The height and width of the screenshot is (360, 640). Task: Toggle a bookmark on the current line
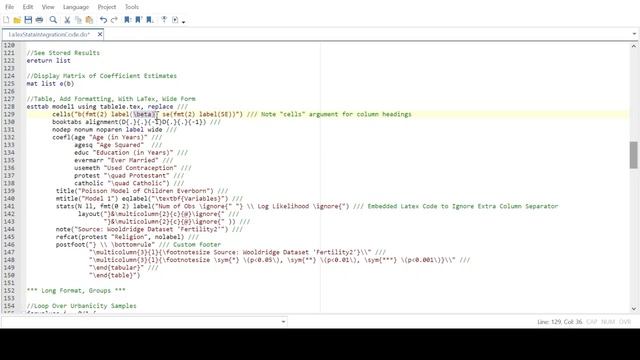click(128, 20)
